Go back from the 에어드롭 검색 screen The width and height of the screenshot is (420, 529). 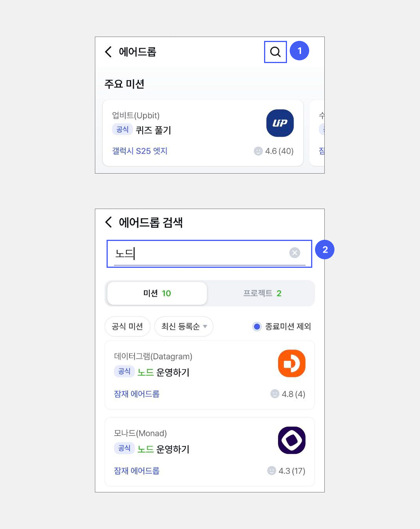pyautogui.click(x=108, y=222)
